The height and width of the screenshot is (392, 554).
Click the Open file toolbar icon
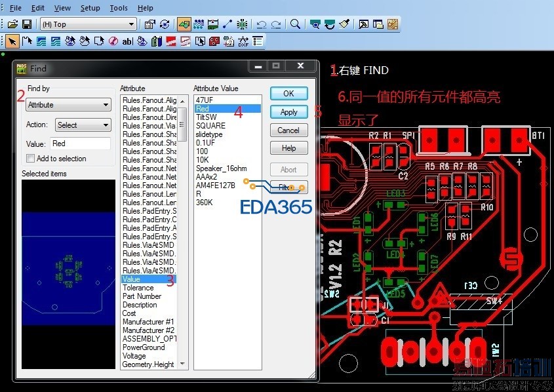click(x=12, y=24)
